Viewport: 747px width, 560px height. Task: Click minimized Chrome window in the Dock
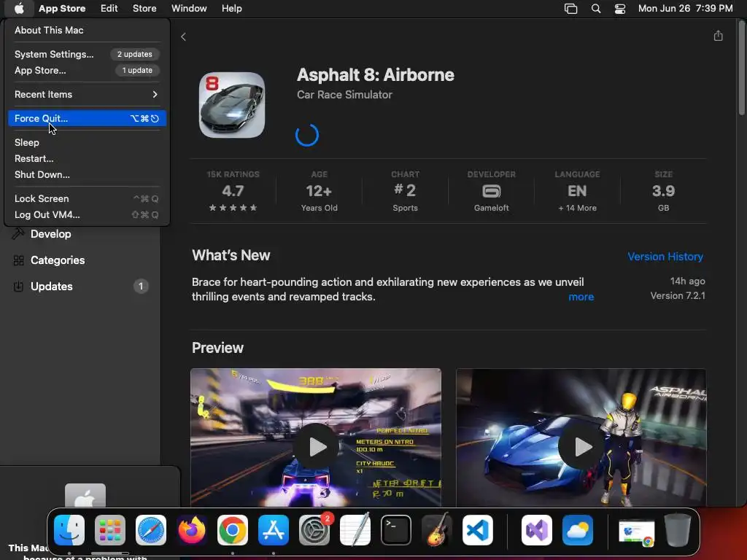pyautogui.click(x=637, y=532)
